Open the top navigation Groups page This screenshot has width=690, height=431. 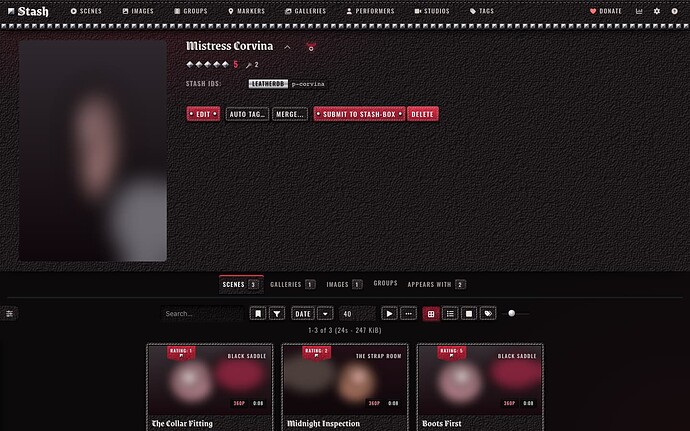tap(191, 11)
